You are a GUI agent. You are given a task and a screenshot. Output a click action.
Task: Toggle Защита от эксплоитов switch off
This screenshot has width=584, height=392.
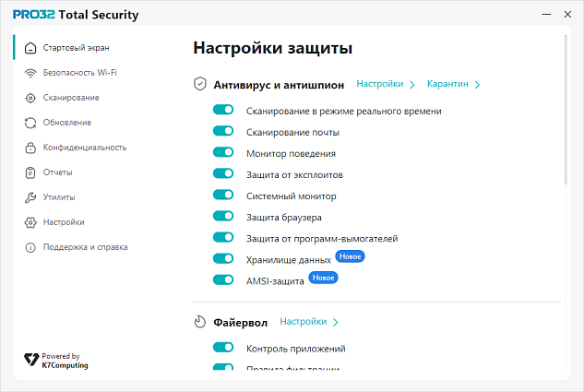[x=223, y=173]
